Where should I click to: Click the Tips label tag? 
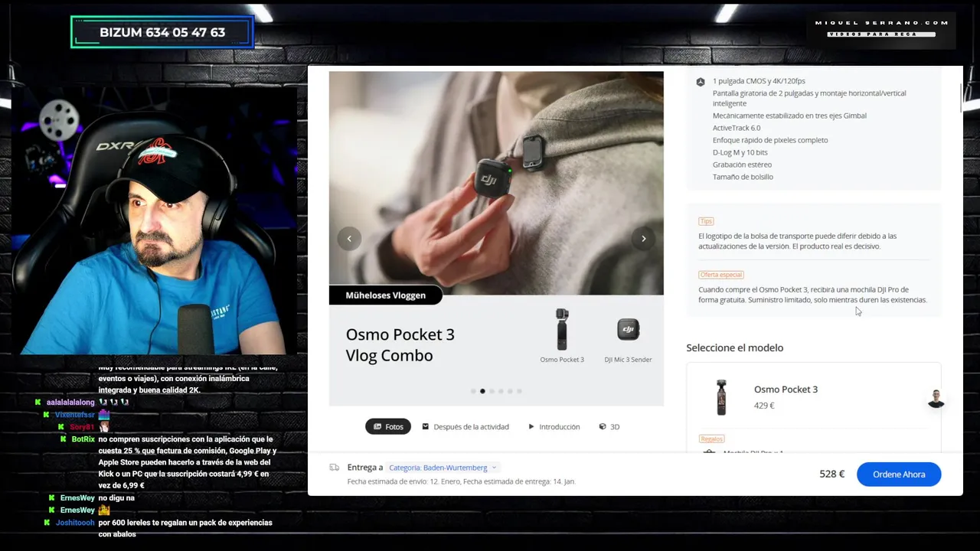[706, 221]
